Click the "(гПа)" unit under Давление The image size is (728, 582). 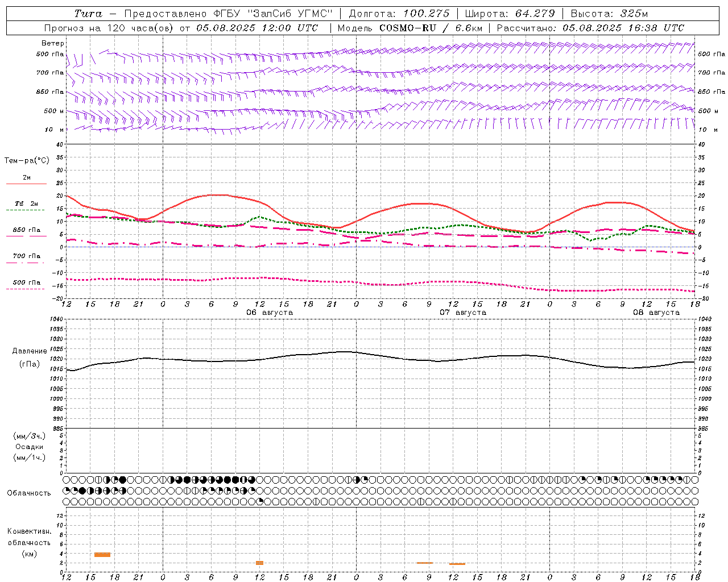click(30, 364)
